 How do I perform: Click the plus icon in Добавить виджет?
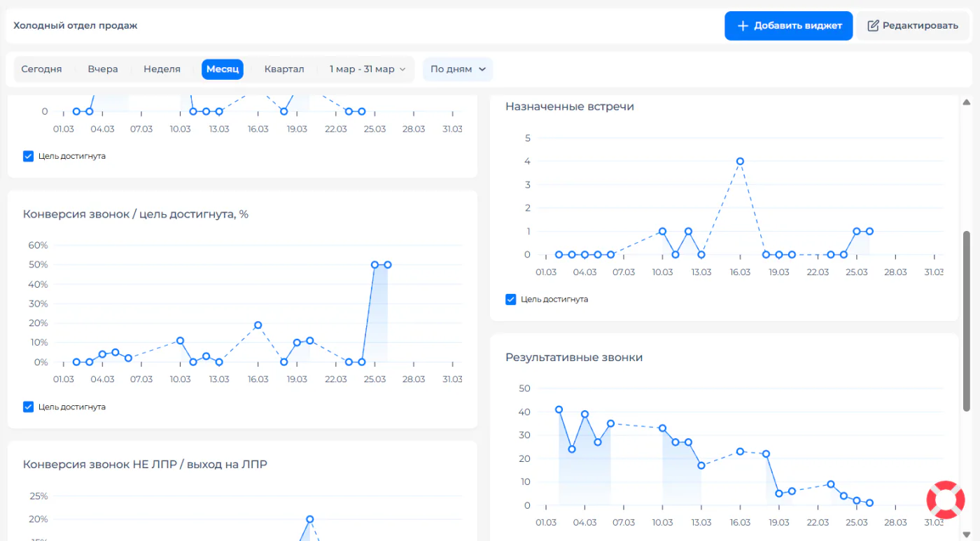[743, 26]
